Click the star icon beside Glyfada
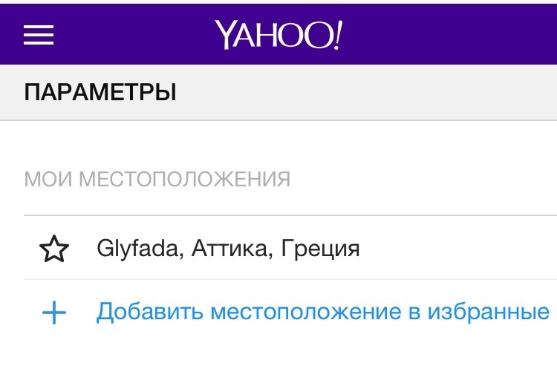 53,249
